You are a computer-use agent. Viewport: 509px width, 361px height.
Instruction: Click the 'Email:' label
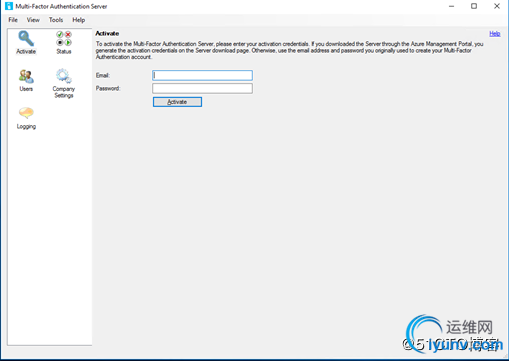tap(103, 75)
